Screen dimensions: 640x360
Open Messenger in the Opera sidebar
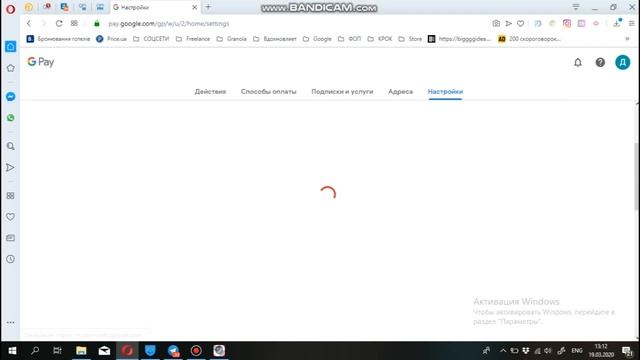coord(11,97)
